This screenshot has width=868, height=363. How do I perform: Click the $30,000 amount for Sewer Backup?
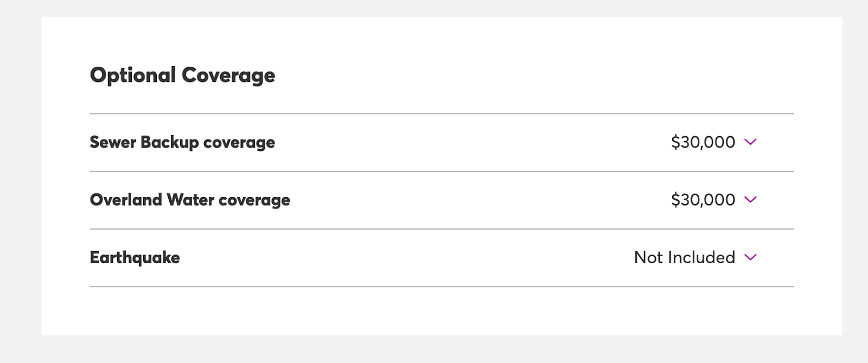click(x=703, y=142)
